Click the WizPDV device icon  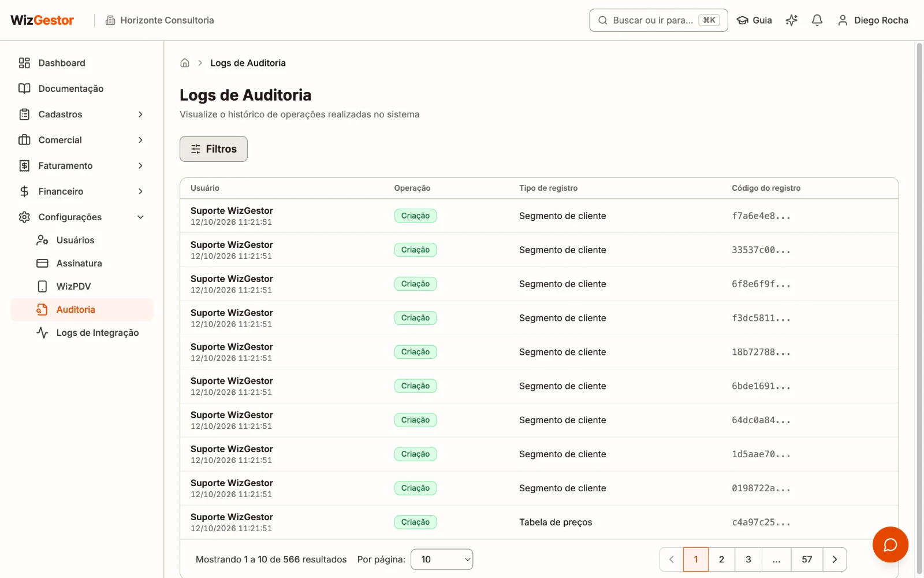click(x=42, y=286)
